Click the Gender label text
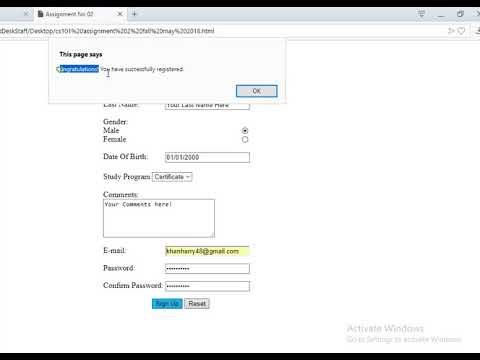The height and width of the screenshot is (360, 480). [115, 122]
